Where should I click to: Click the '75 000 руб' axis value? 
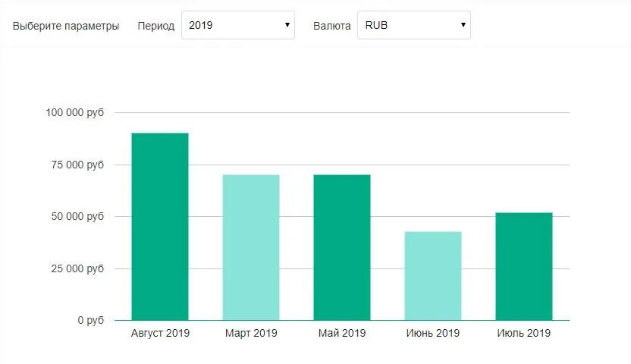pos(77,165)
